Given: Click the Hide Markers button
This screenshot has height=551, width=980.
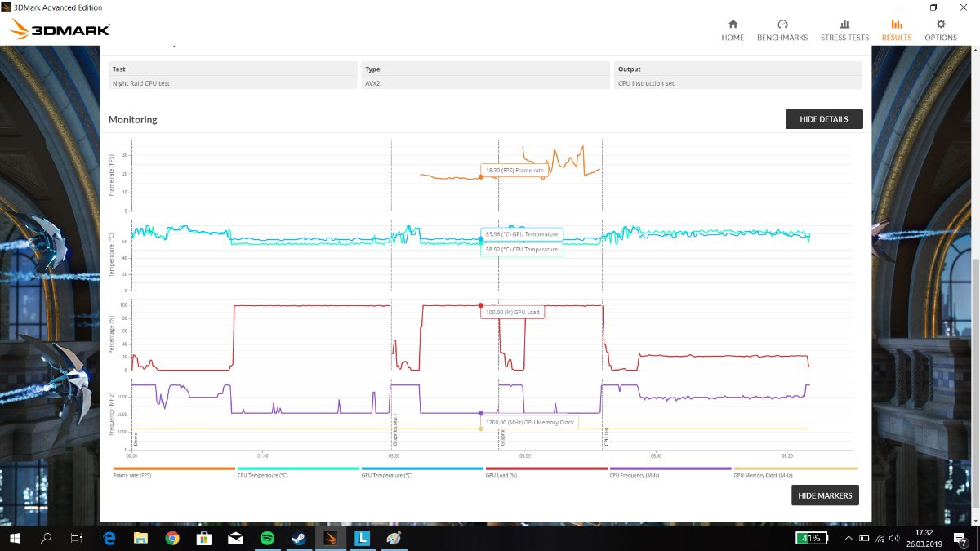Looking at the screenshot, I should [x=825, y=495].
